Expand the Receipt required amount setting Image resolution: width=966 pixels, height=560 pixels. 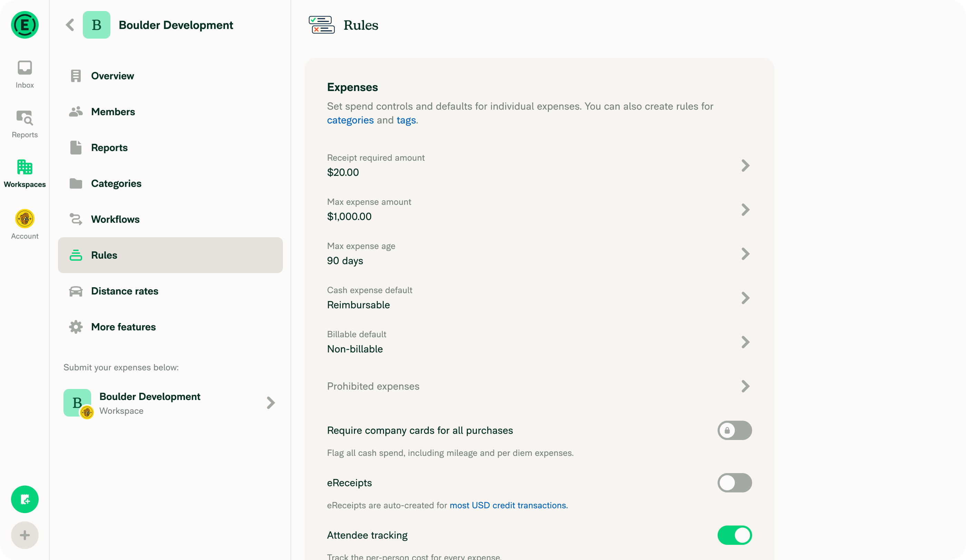click(745, 166)
